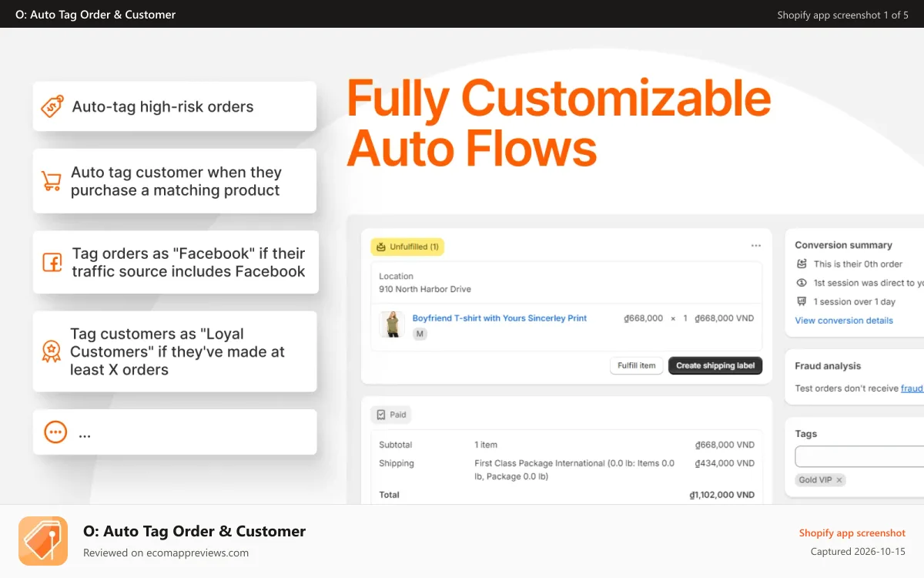Screen dimensions: 924x578
Task: Click the M size variant badge
Action: pyautogui.click(x=420, y=334)
